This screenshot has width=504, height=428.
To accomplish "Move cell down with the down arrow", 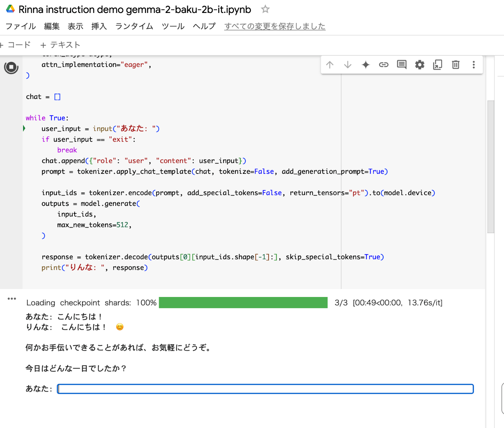I will pos(348,65).
